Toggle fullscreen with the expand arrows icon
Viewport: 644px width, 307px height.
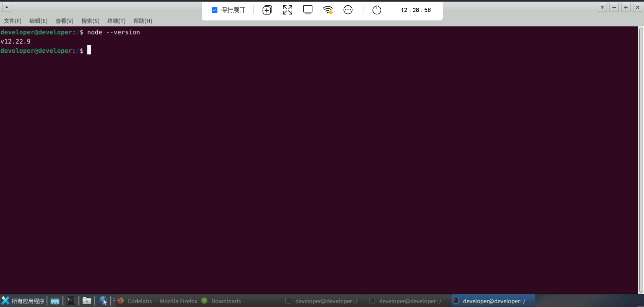coord(288,10)
